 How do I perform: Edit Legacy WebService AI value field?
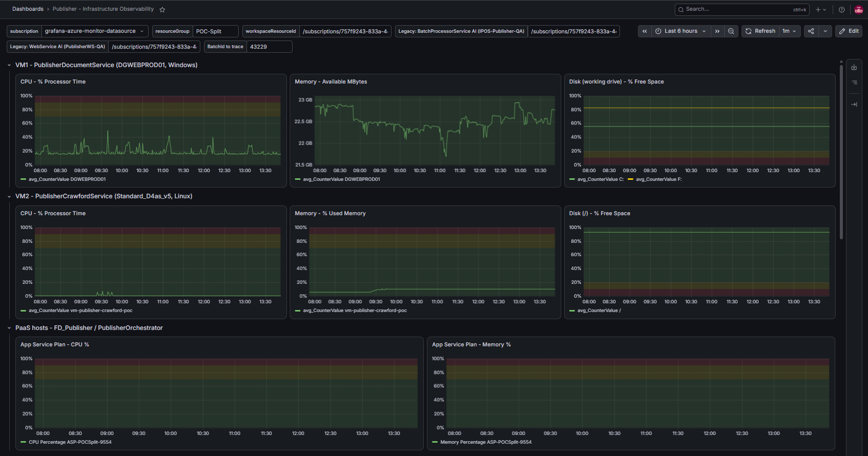click(154, 47)
